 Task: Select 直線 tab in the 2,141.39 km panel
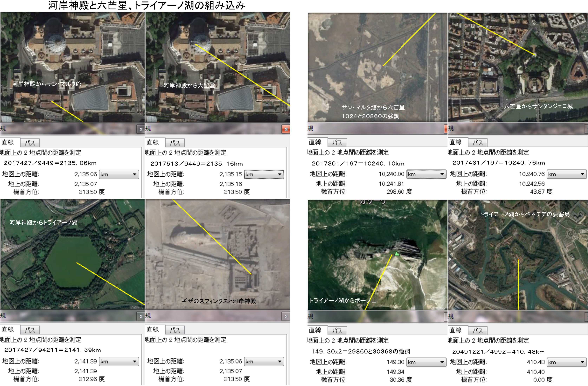(7, 329)
